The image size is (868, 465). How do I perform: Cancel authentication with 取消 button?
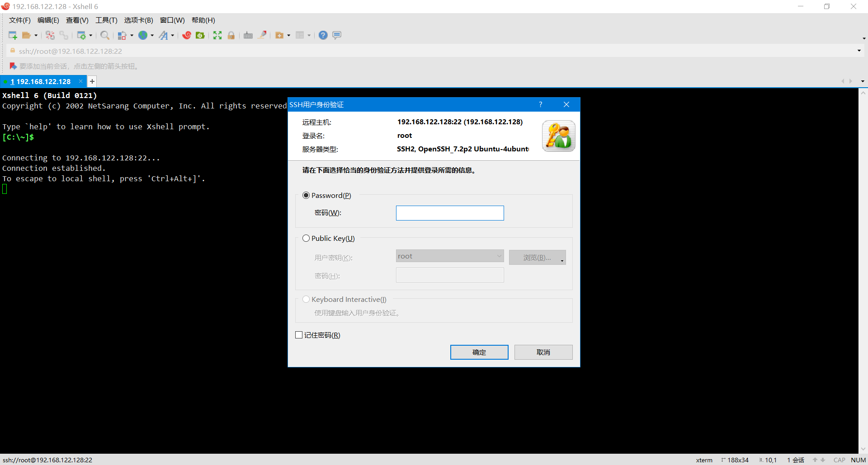click(543, 352)
